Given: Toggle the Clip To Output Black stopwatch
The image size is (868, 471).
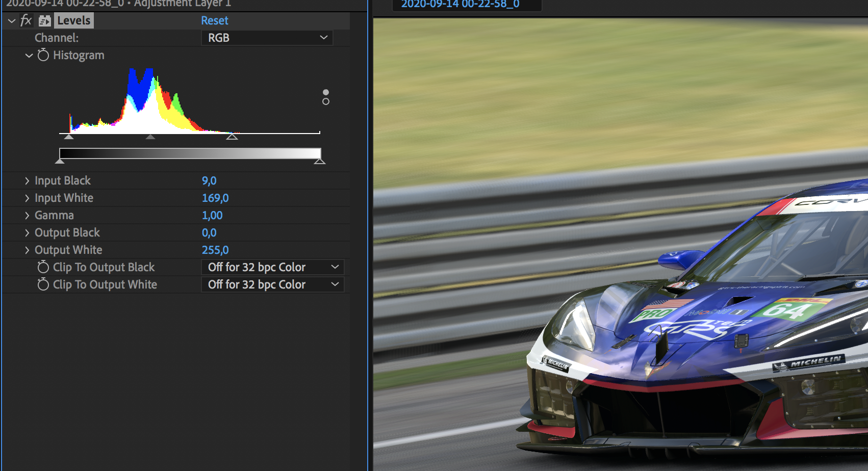Looking at the screenshot, I should click(x=43, y=267).
